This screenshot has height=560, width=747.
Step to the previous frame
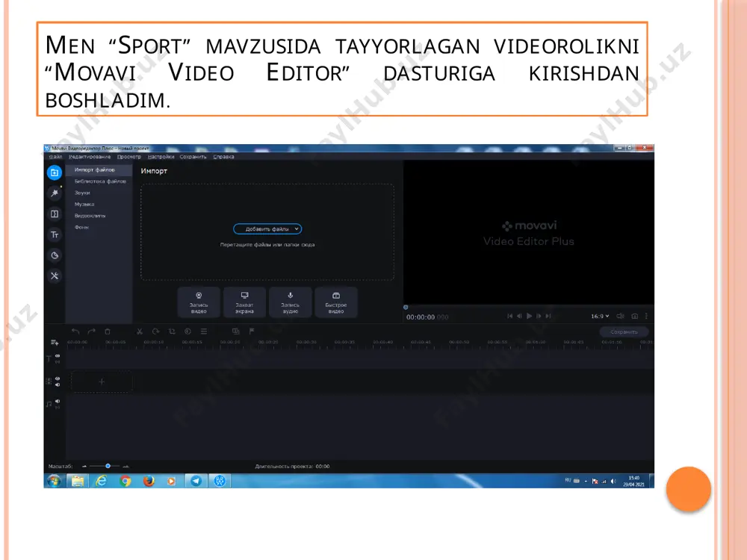pos(519,316)
